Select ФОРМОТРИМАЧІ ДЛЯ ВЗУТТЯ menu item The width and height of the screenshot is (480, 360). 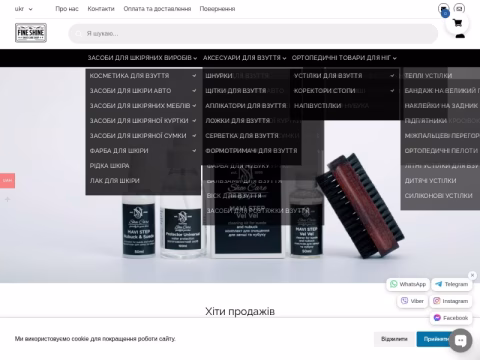pos(251,151)
